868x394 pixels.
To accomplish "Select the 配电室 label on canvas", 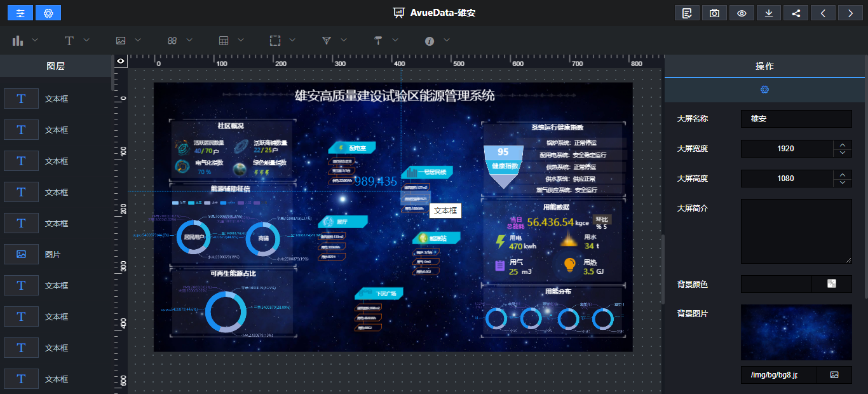I will [x=353, y=147].
